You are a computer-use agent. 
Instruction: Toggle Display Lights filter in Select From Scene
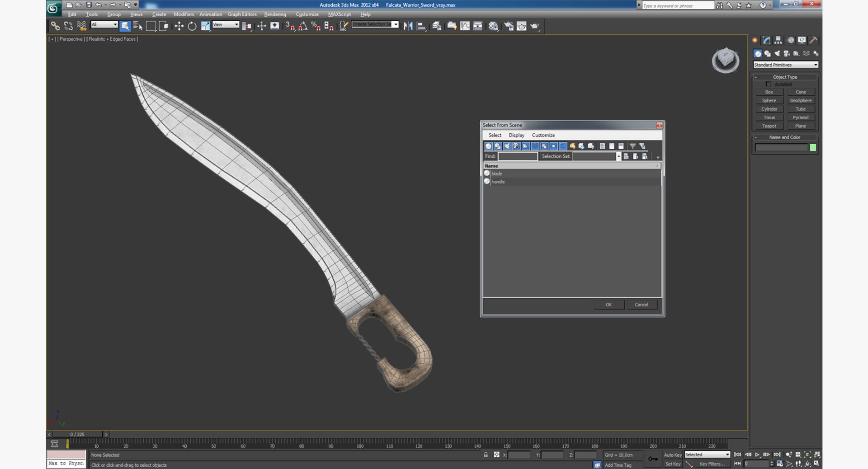pyautogui.click(x=507, y=146)
